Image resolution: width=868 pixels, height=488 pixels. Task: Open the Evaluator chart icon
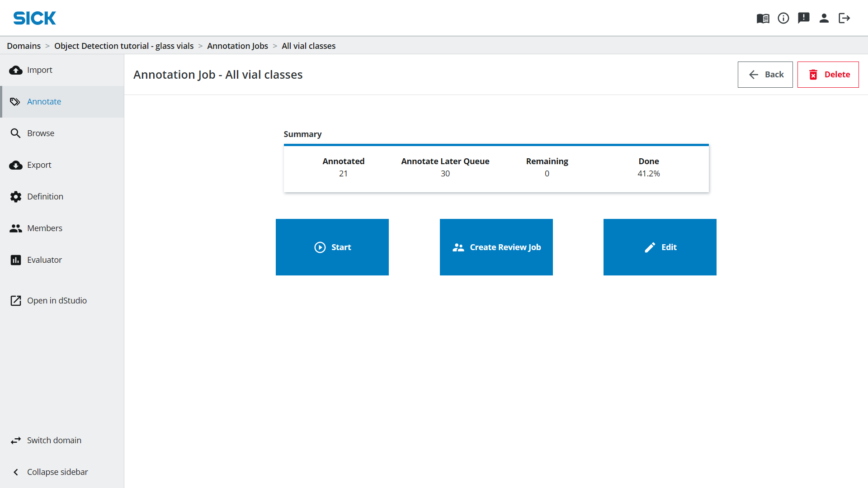(x=16, y=260)
